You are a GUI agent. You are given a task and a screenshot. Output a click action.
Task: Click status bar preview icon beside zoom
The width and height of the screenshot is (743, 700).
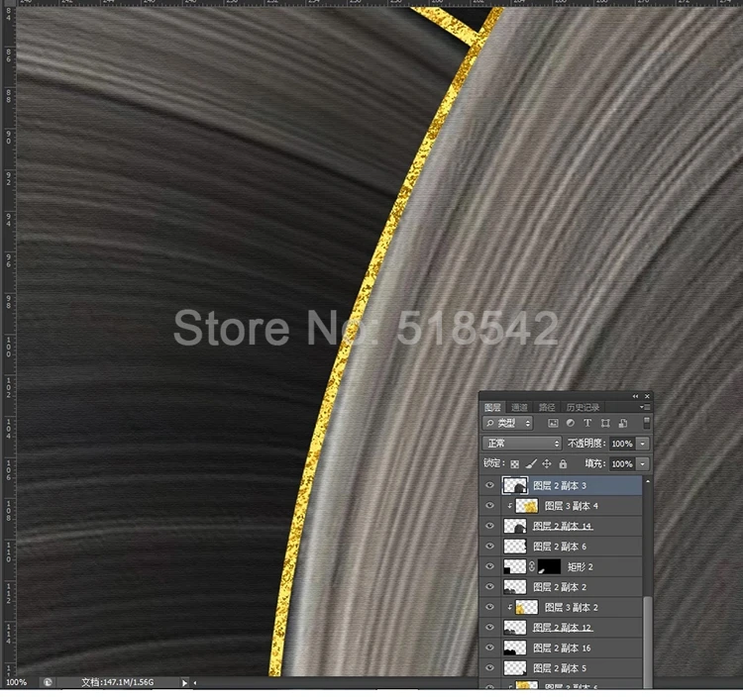48,682
